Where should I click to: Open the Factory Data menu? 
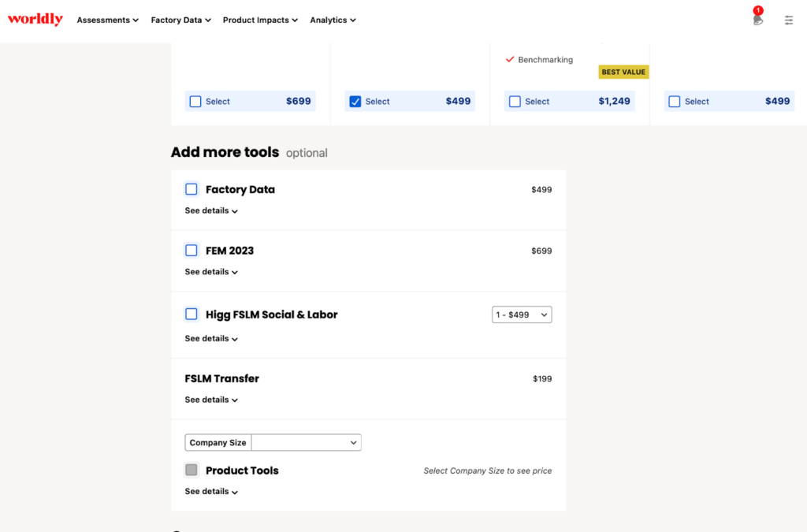[x=180, y=20]
